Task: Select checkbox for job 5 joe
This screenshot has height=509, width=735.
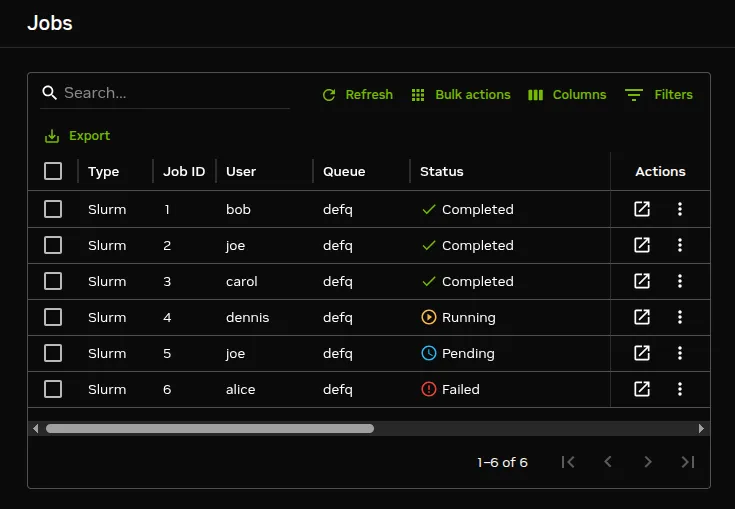Action: coord(53,353)
